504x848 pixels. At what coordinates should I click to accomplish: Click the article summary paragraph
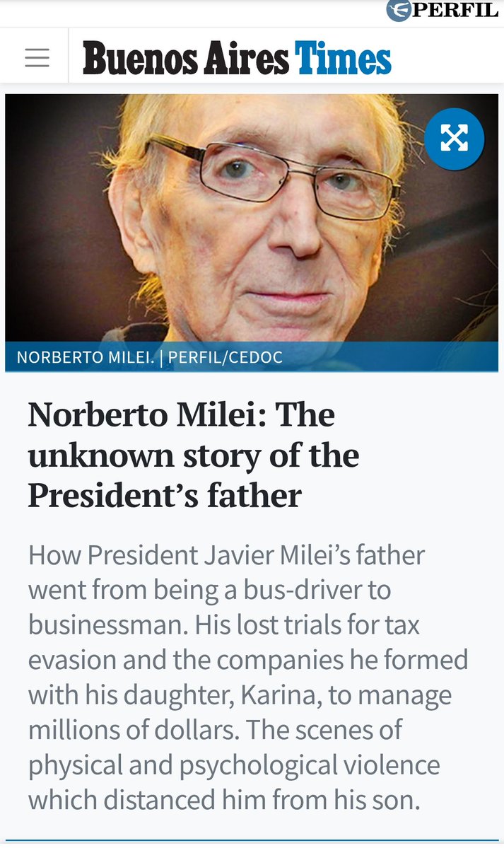pos(249,677)
